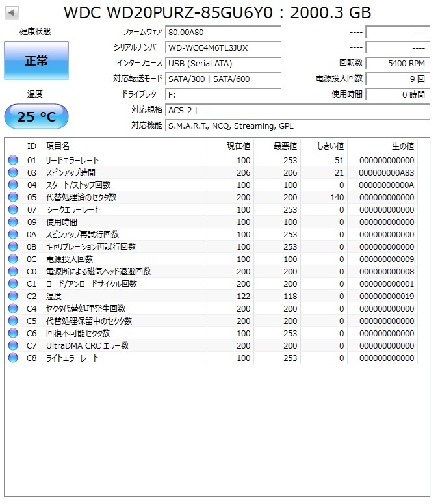Select the リードエラーレート attribute name
The height and width of the screenshot is (504, 438).
coord(72,161)
